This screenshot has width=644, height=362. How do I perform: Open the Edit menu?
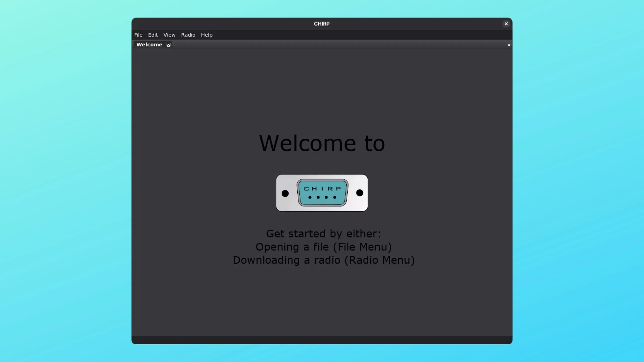coord(153,35)
